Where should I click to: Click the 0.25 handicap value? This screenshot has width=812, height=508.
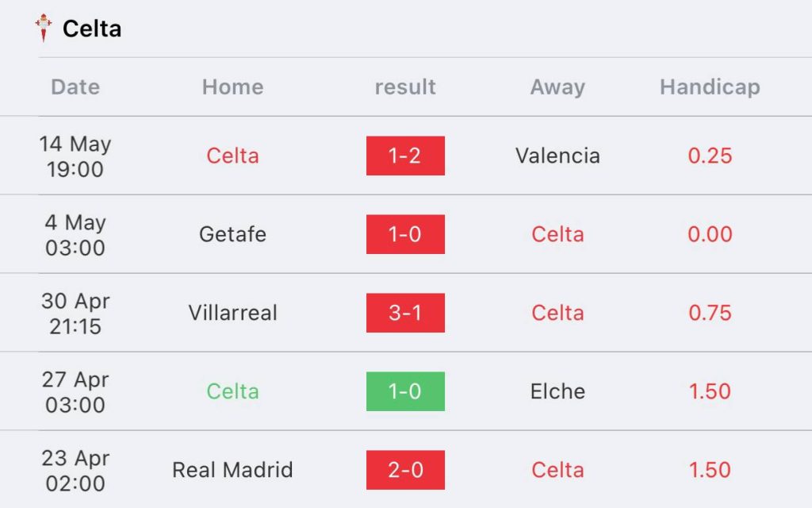tap(710, 156)
